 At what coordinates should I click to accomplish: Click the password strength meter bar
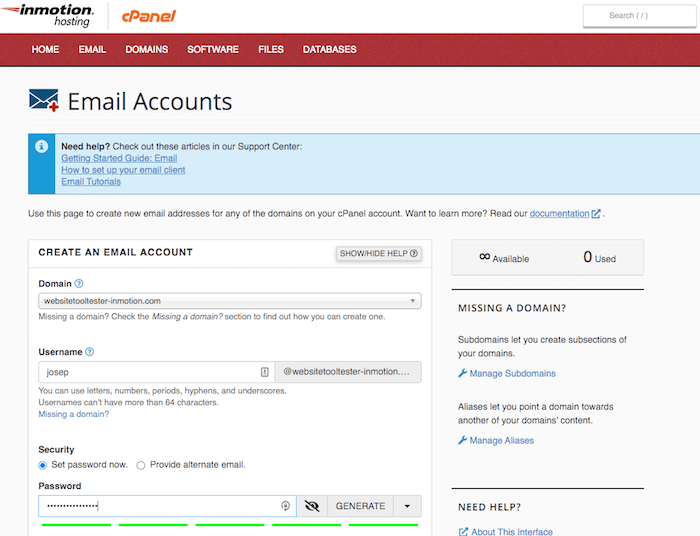(230, 525)
